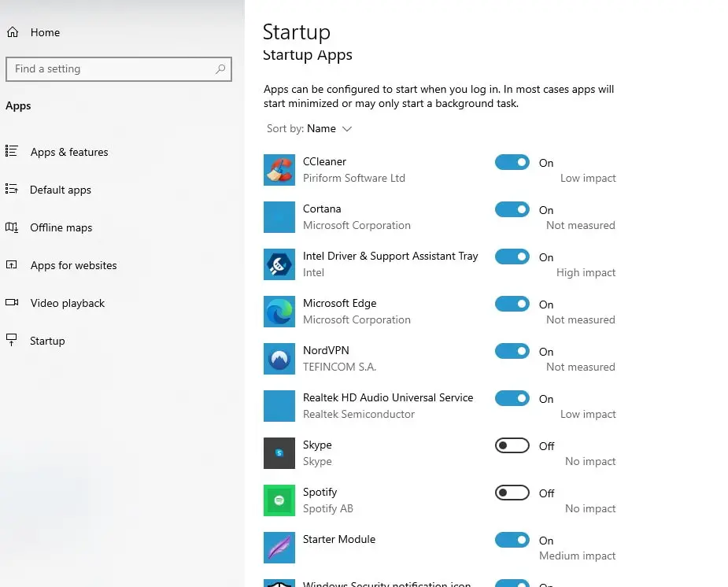Screen dimensions: 728x587
Task: Click Piriform Software Ltd publisher text
Action: (354, 178)
